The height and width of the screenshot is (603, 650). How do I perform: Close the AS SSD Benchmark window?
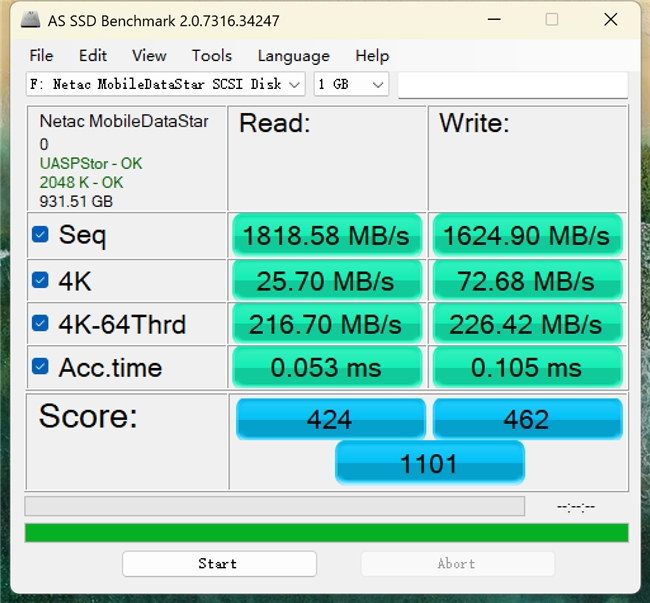[611, 19]
